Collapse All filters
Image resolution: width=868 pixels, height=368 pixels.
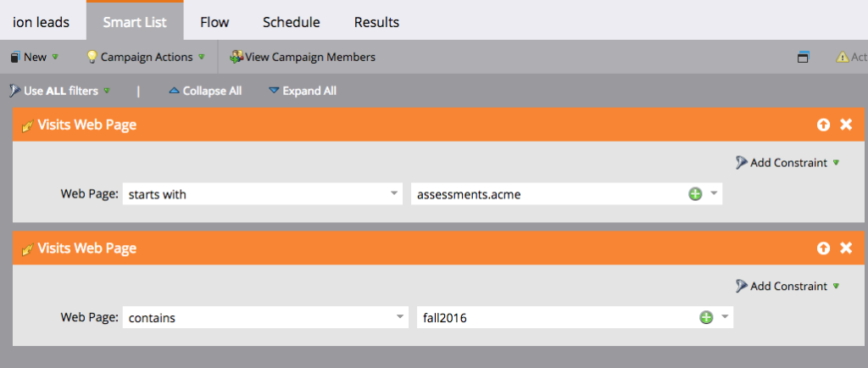pos(205,91)
